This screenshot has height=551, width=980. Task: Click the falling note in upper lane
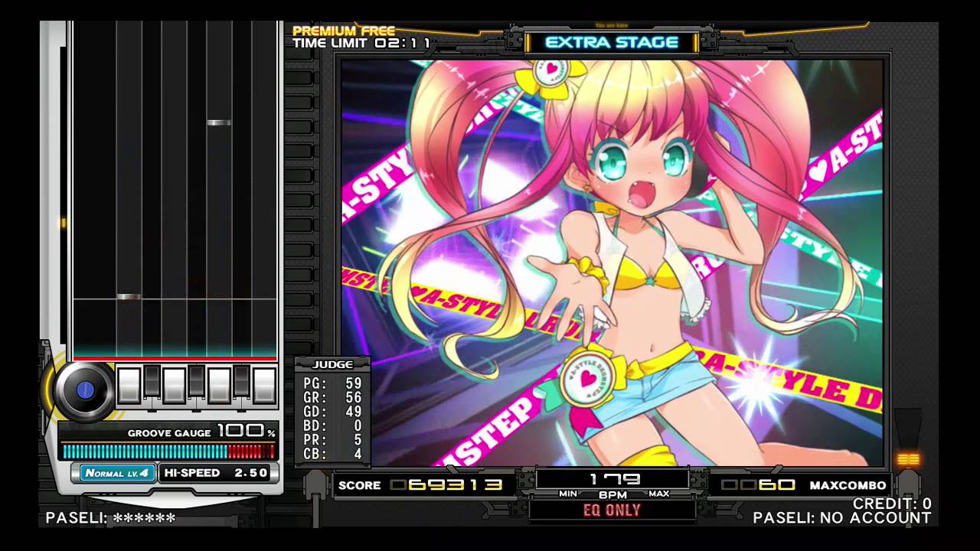tap(219, 122)
